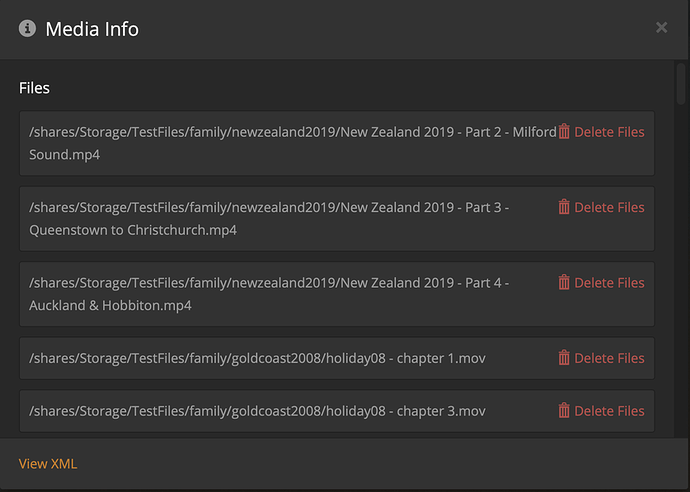Click trash icon for Queenstown to Christchurch file

click(x=564, y=208)
